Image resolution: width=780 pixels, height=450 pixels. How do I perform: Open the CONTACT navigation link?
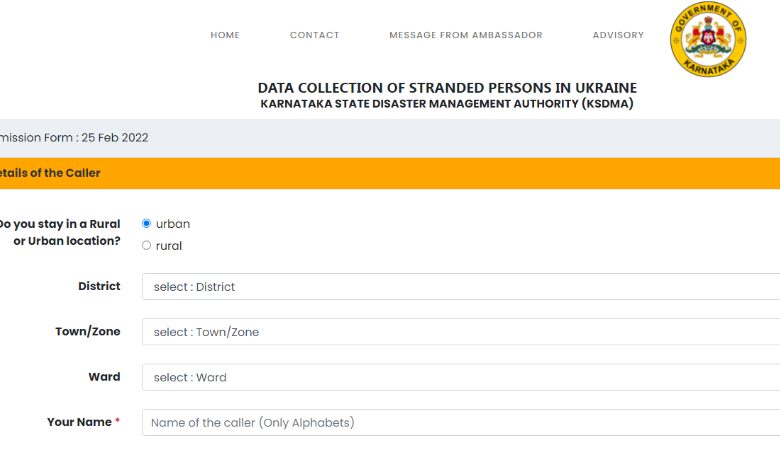314,35
